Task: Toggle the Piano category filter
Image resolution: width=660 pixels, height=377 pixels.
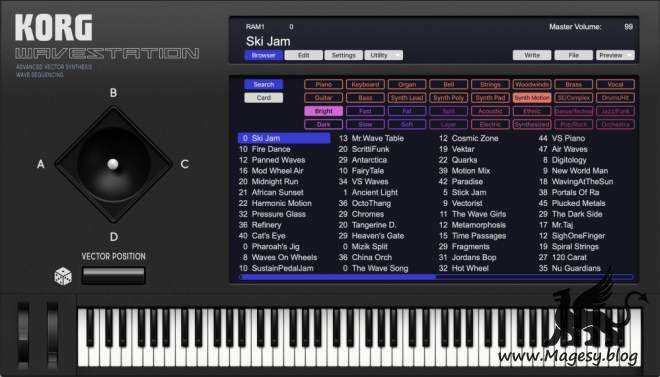Action: (323, 85)
